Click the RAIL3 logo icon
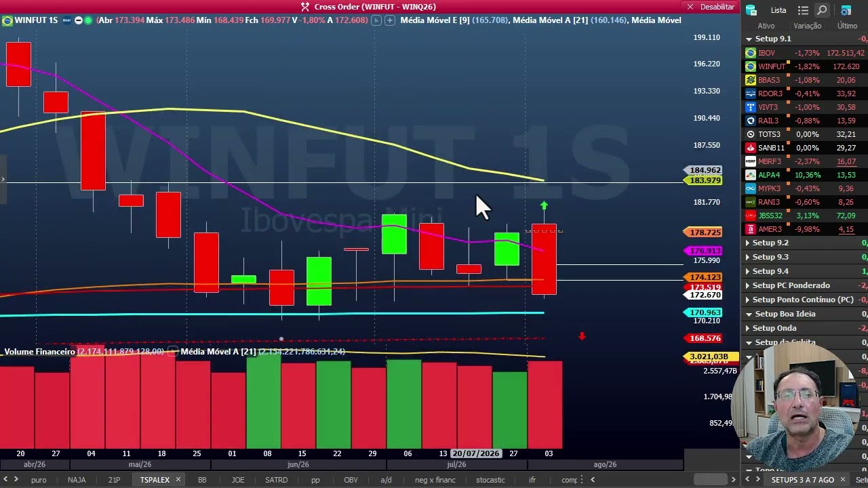Screen dimensions: 868x488 [750, 121]
